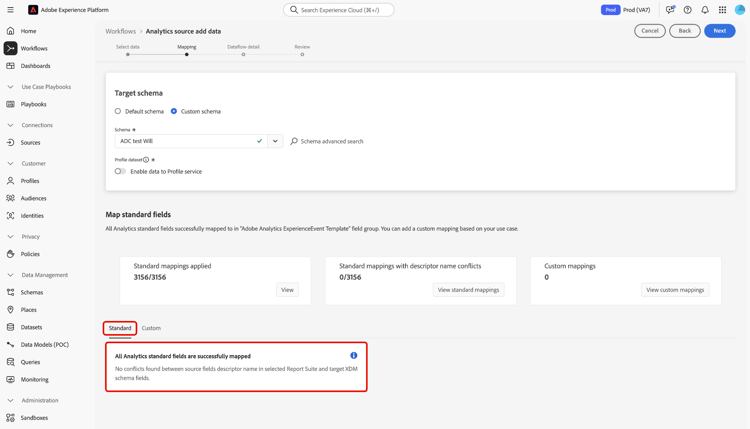Viewport: 750px width, 429px height.
Task: Click View custom mappings button
Action: [675, 290]
